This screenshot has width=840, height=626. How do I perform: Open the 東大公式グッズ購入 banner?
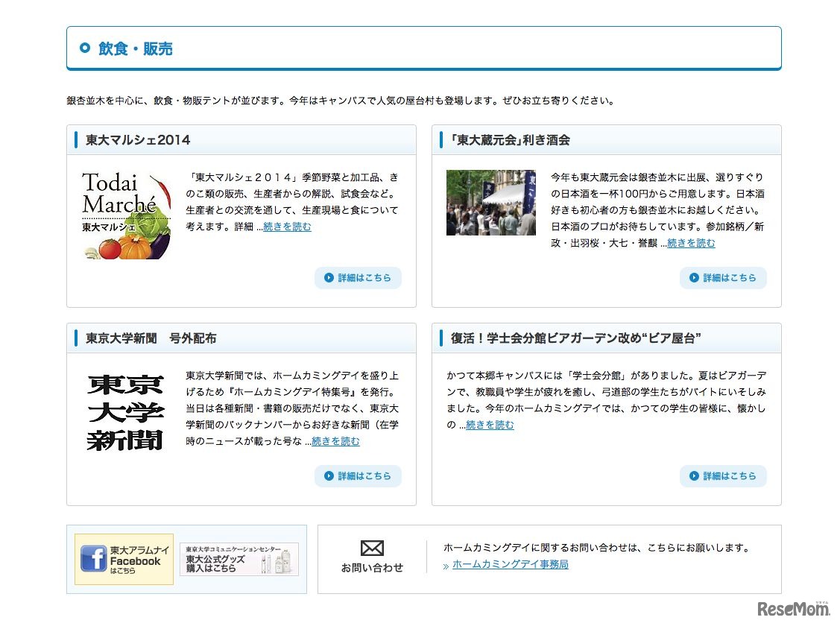tap(239, 559)
